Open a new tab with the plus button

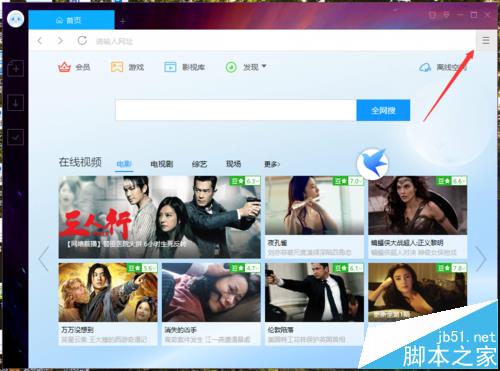[x=123, y=21]
